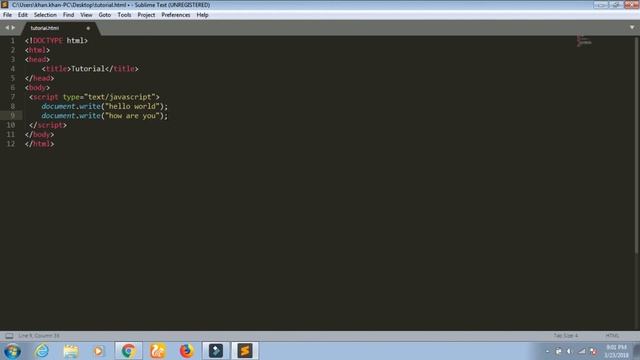Open the Tools menu
This screenshot has height=360, width=640.
tap(124, 15)
